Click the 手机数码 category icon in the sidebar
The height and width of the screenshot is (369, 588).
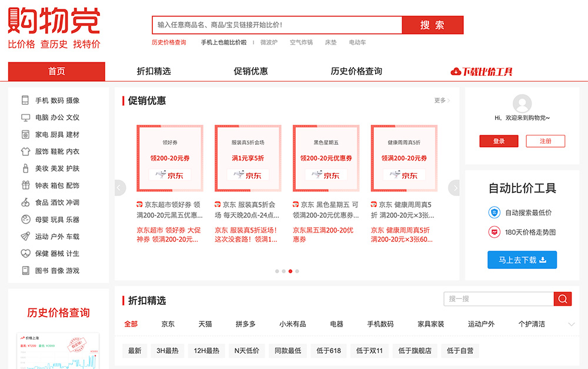coord(25,100)
